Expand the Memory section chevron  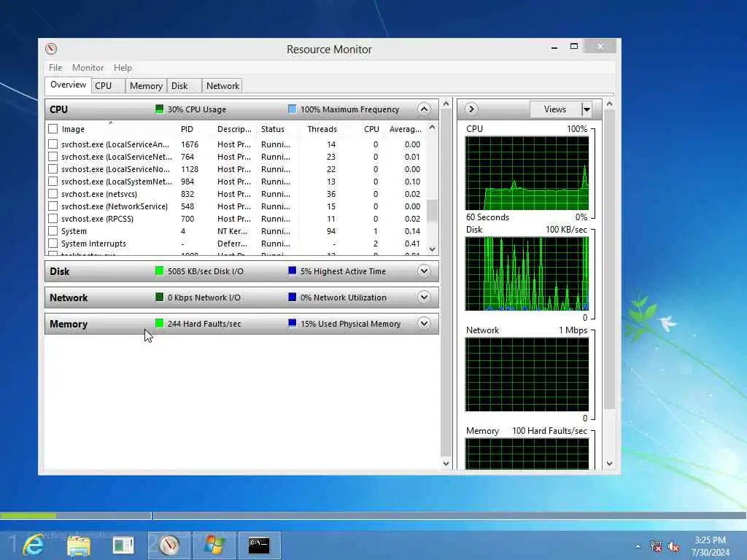(424, 323)
